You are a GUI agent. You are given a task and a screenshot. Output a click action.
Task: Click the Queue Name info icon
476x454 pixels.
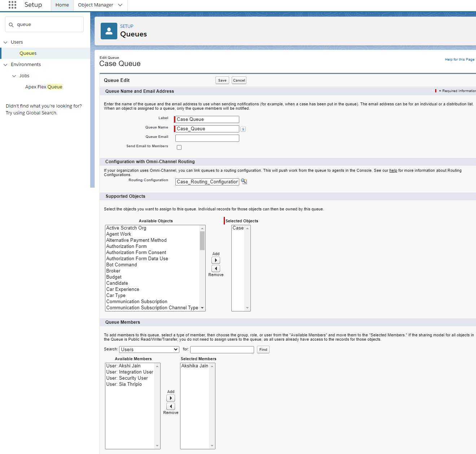pyautogui.click(x=243, y=129)
